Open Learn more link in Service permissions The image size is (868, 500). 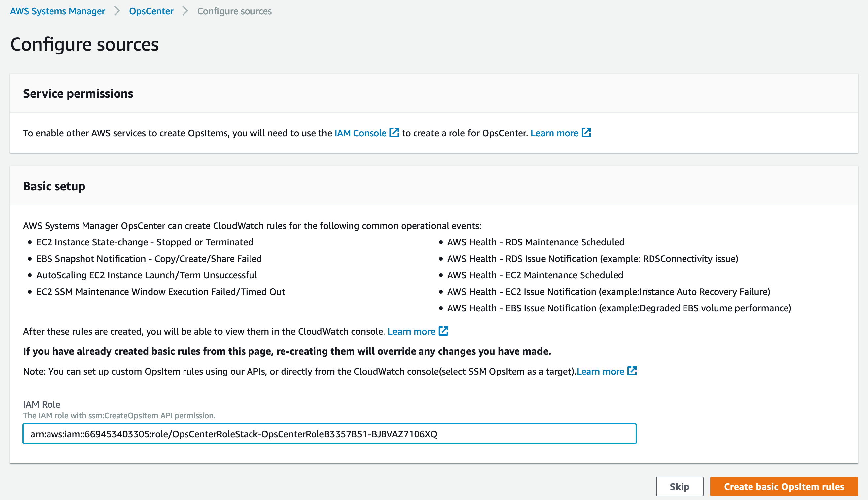[x=554, y=133]
